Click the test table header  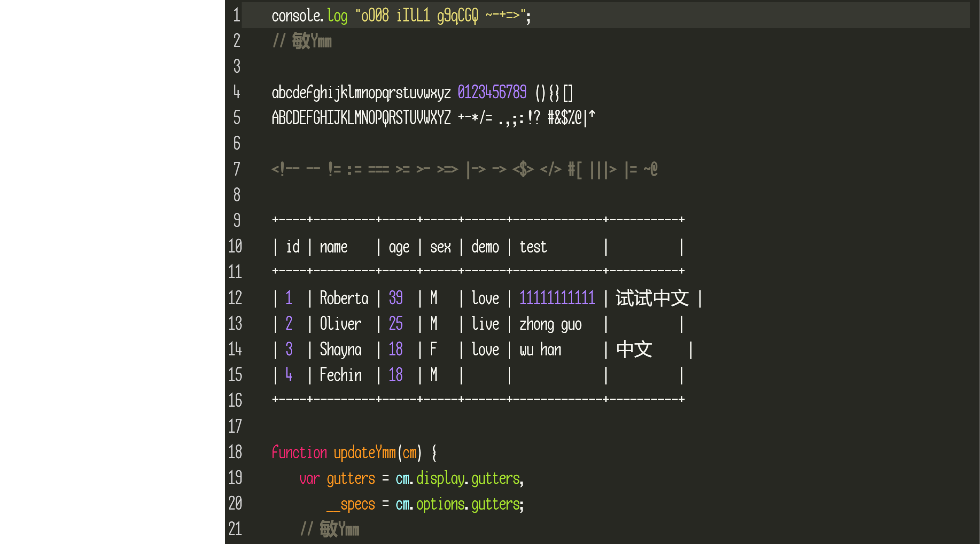(533, 246)
